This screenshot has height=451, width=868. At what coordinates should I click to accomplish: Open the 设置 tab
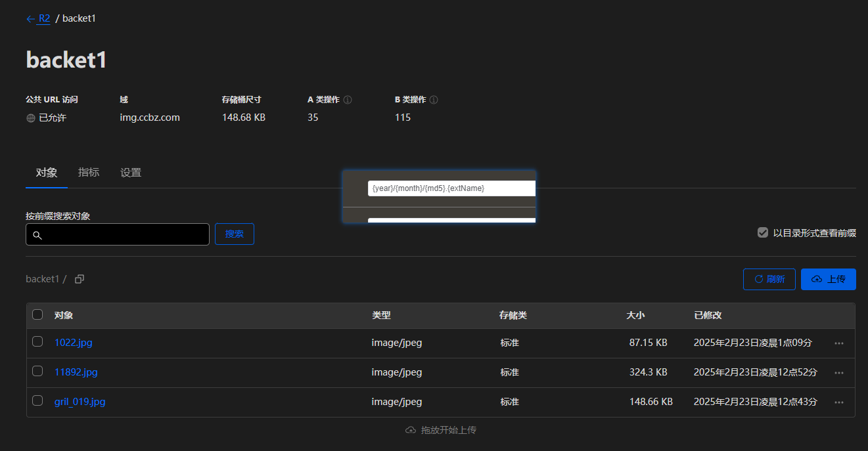131,173
